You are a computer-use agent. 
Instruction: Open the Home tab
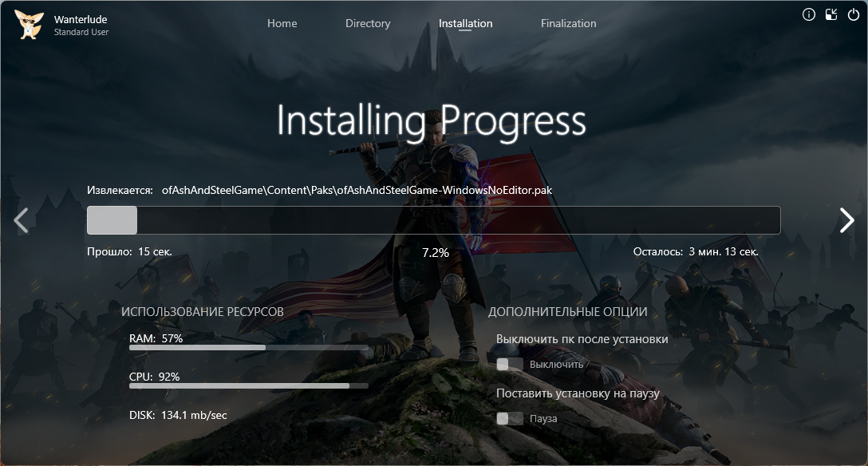tap(282, 23)
